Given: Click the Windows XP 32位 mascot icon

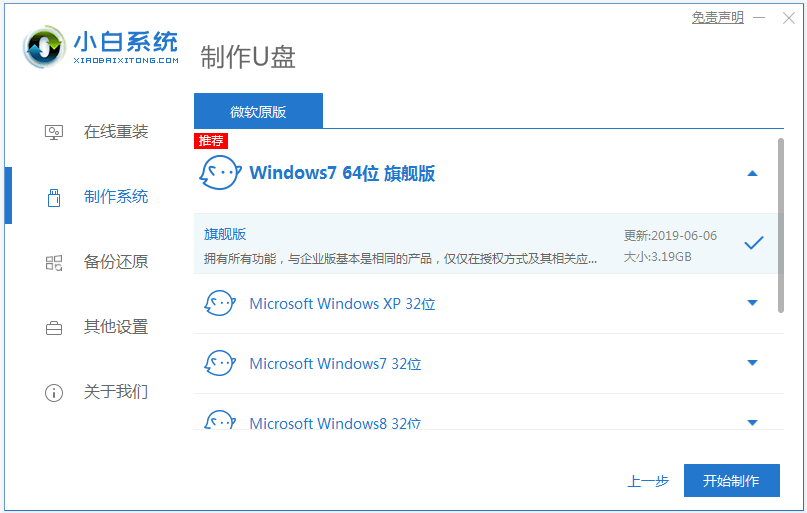Looking at the screenshot, I should (x=220, y=303).
